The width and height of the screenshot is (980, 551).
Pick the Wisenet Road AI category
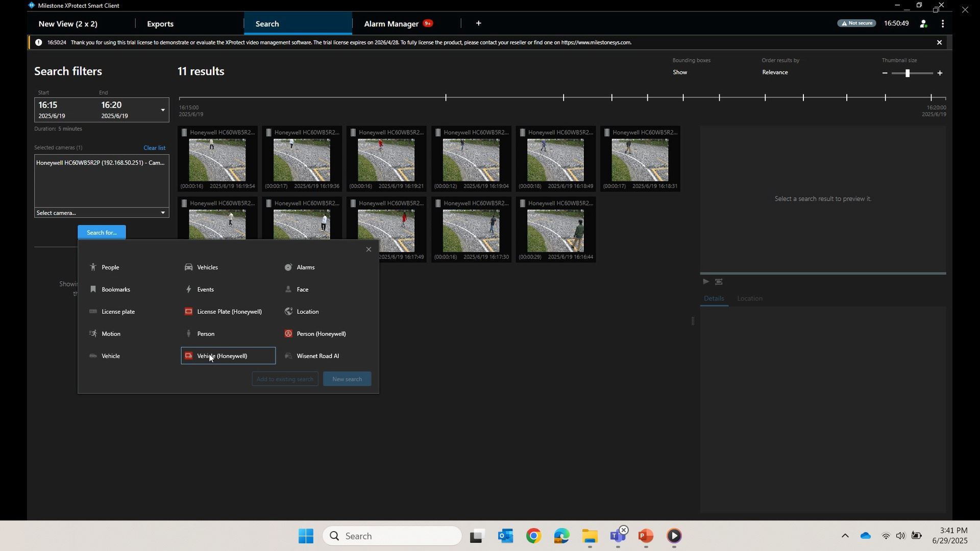(x=312, y=356)
